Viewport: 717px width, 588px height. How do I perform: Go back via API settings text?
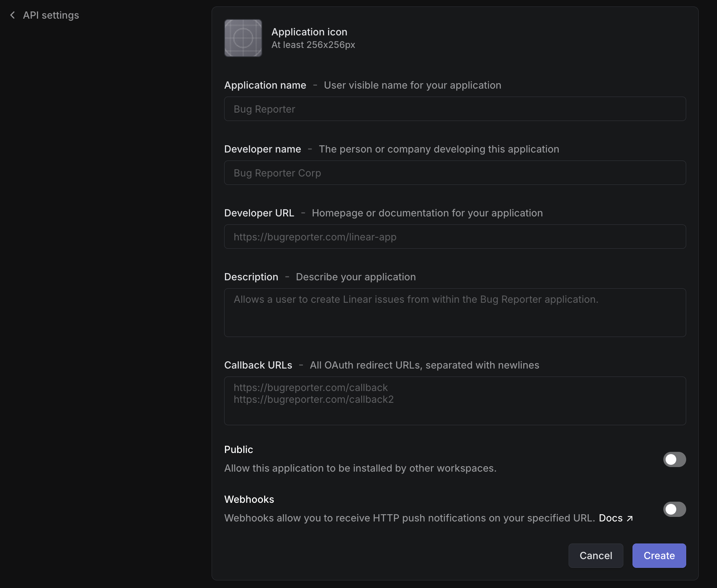pyautogui.click(x=51, y=15)
